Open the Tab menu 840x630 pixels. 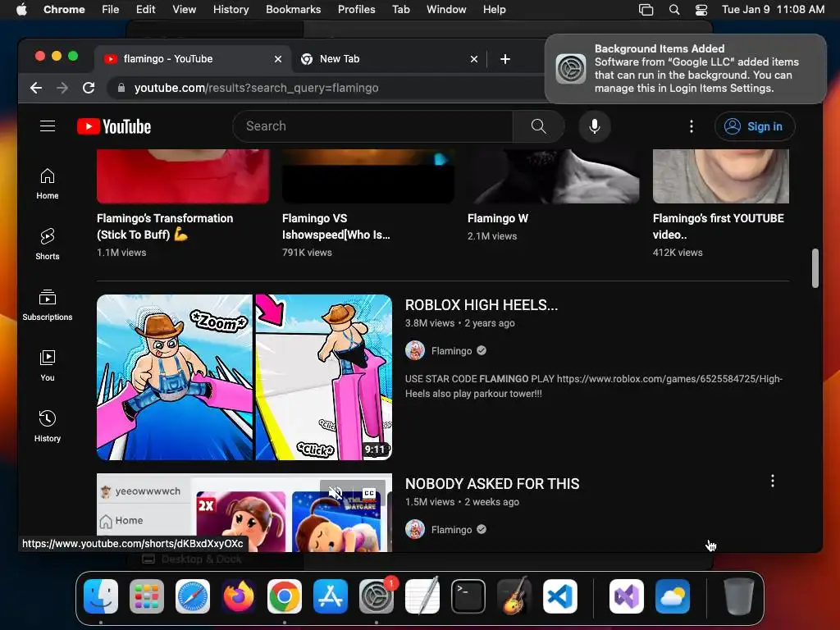pyautogui.click(x=400, y=10)
